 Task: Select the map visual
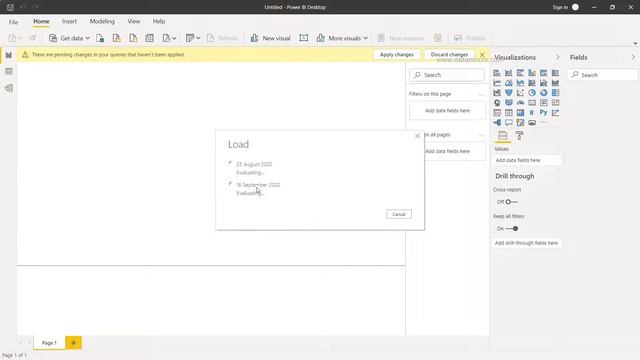point(497,103)
